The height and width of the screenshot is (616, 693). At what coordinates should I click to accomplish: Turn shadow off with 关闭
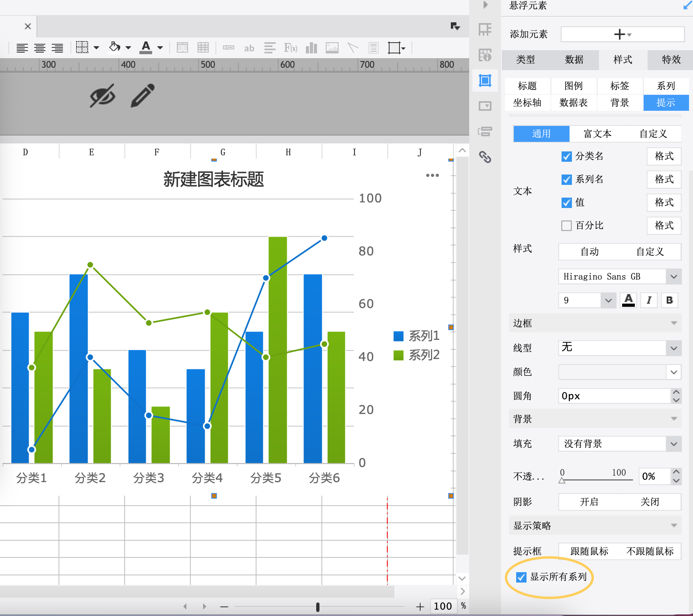point(650,502)
